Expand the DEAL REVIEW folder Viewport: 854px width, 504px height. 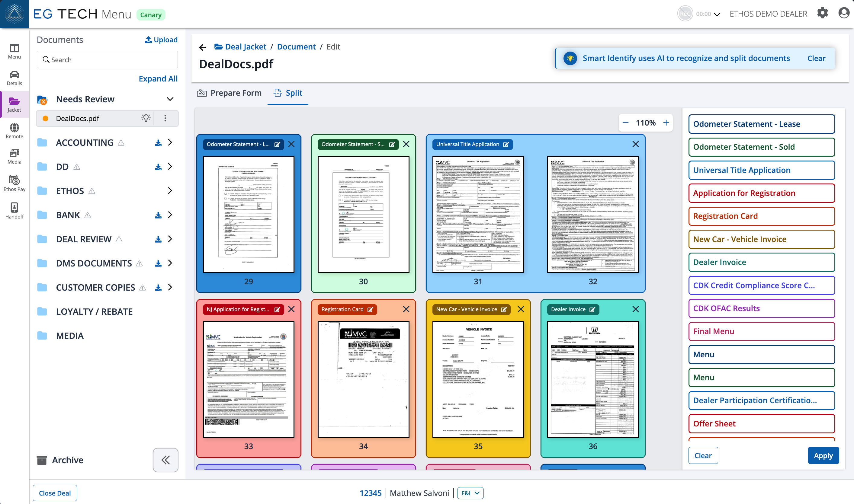click(x=170, y=239)
